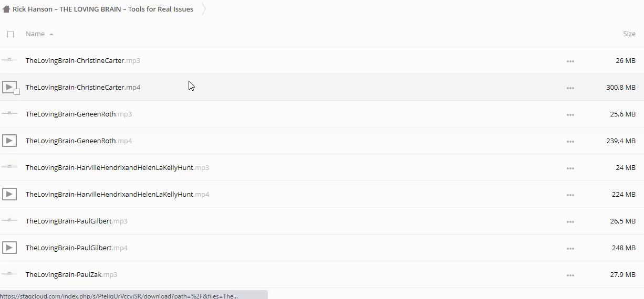This screenshot has width=644, height=299.
Task: Click audio icon of TheLovingBrain-GeneenRoth.mp3
Action: (x=9, y=114)
